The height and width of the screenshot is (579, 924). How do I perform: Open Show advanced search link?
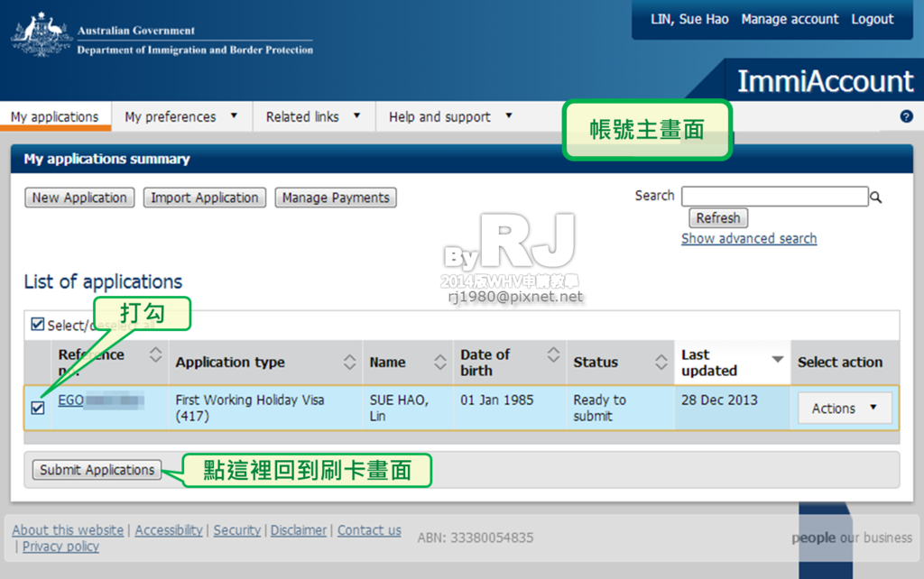[749, 239]
